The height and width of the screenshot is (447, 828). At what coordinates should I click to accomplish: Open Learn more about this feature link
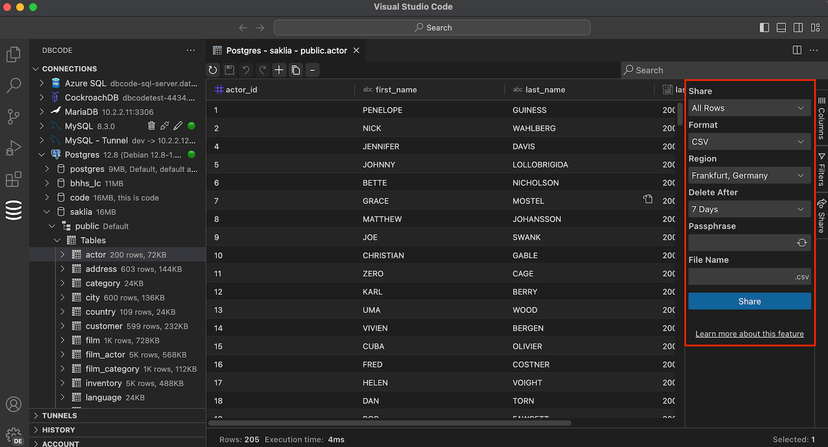pyautogui.click(x=749, y=334)
